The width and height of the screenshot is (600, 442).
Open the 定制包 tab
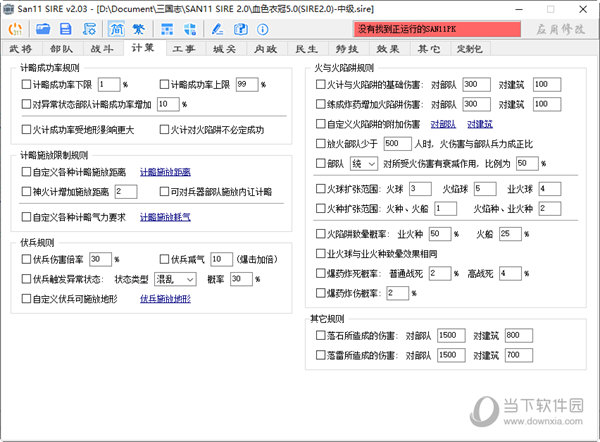470,49
